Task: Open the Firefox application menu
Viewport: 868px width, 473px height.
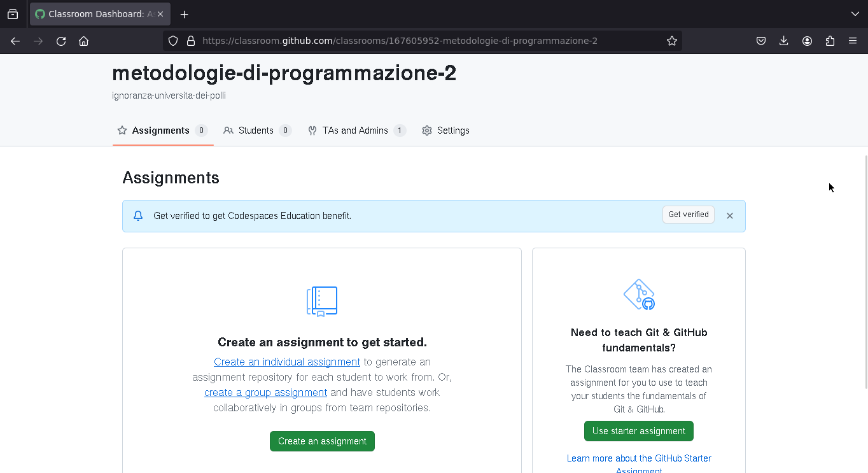Action: (x=853, y=41)
